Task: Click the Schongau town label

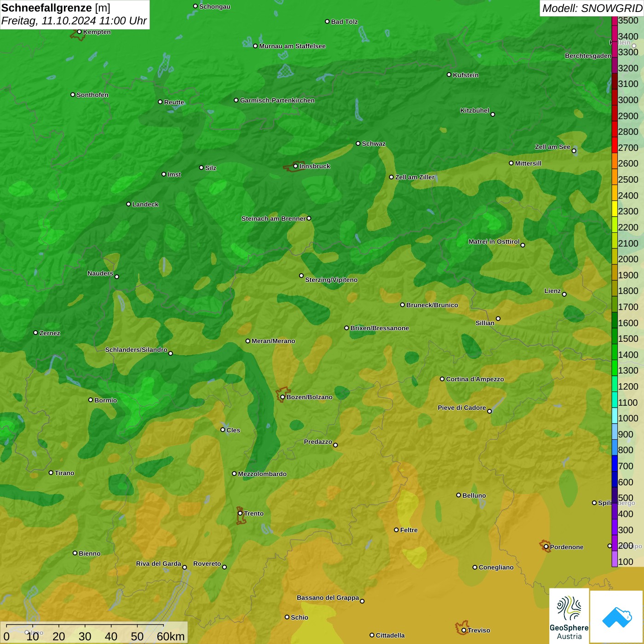Action: (214, 6)
